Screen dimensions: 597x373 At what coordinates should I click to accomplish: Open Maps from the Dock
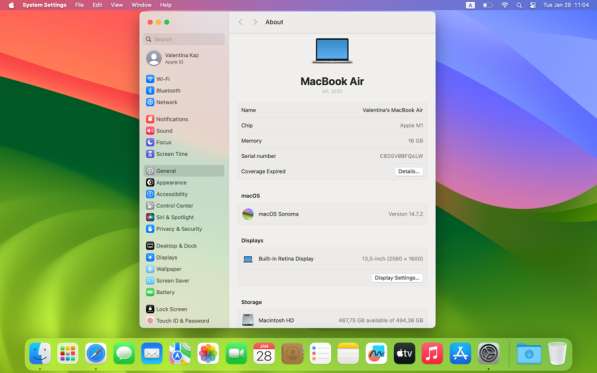click(180, 354)
